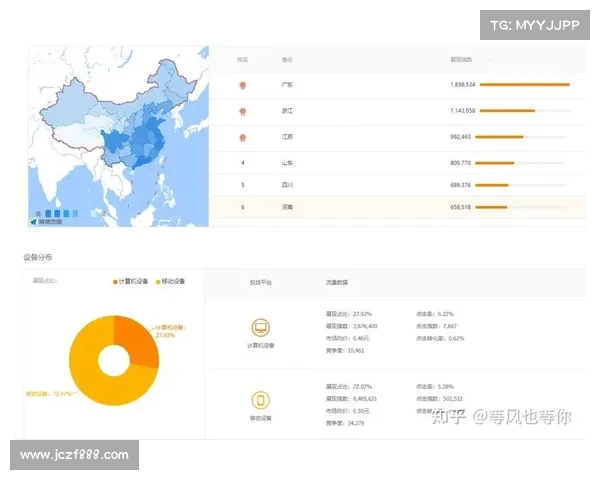Click the lightest legend swatch next to 低
Image resolution: width=600 pixels, height=480 pixels.
tap(94, 213)
